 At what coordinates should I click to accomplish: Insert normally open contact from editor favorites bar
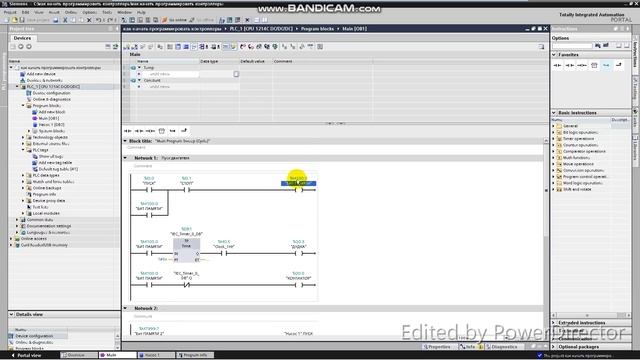click(x=128, y=131)
